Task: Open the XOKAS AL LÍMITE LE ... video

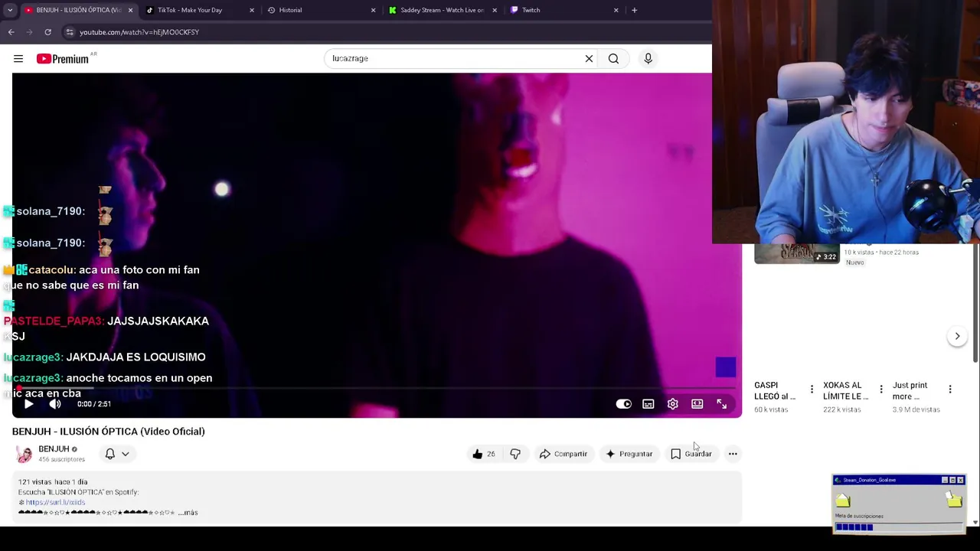Action: click(x=845, y=390)
